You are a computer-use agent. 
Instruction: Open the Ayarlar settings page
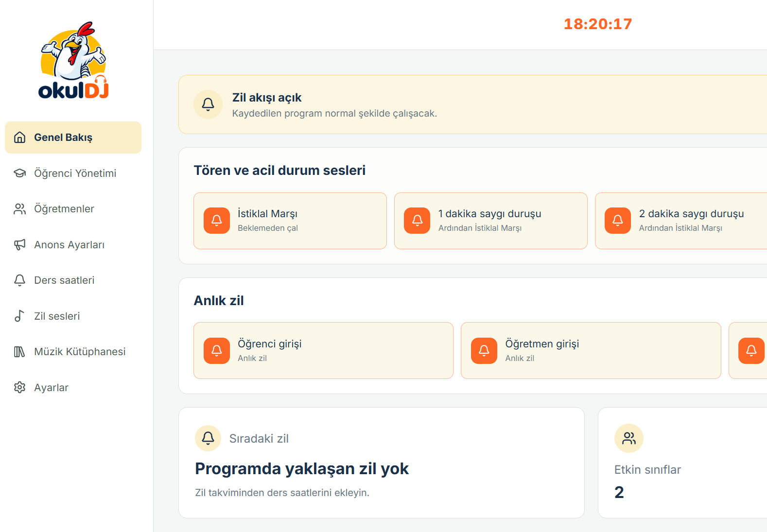click(x=73, y=387)
